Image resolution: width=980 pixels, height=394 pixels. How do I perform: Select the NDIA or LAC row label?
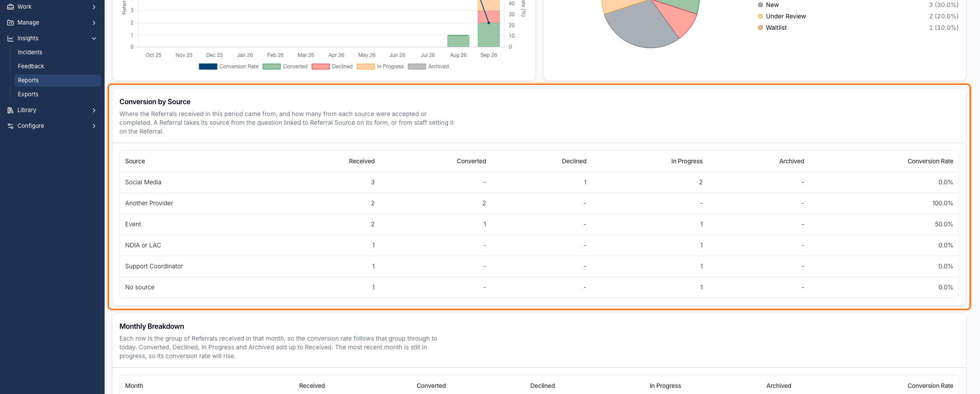tap(143, 245)
